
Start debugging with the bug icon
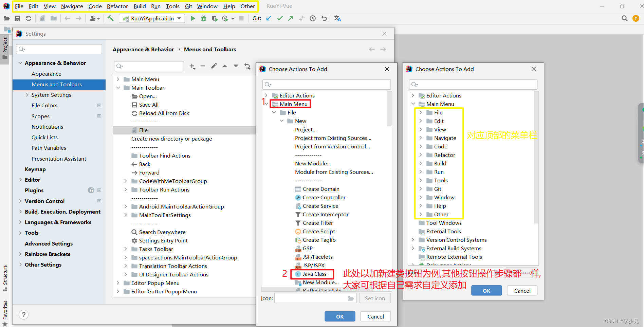tap(204, 18)
